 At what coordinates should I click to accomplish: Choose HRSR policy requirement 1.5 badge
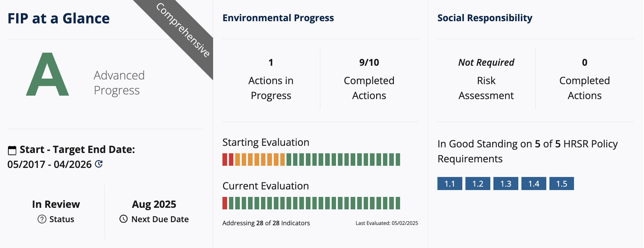click(562, 184)
